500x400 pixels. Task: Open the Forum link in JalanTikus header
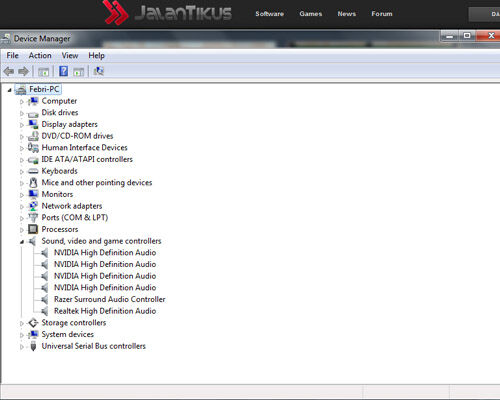point(382,14)
